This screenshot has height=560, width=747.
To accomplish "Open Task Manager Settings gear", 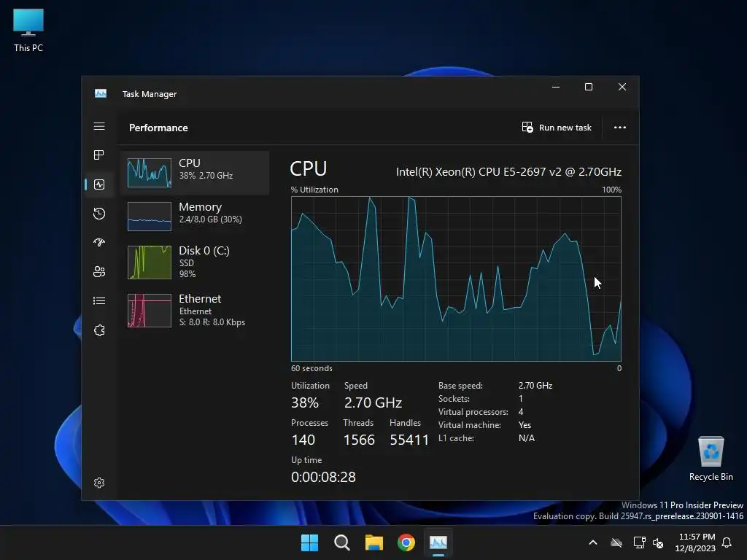I will (99, 483).
